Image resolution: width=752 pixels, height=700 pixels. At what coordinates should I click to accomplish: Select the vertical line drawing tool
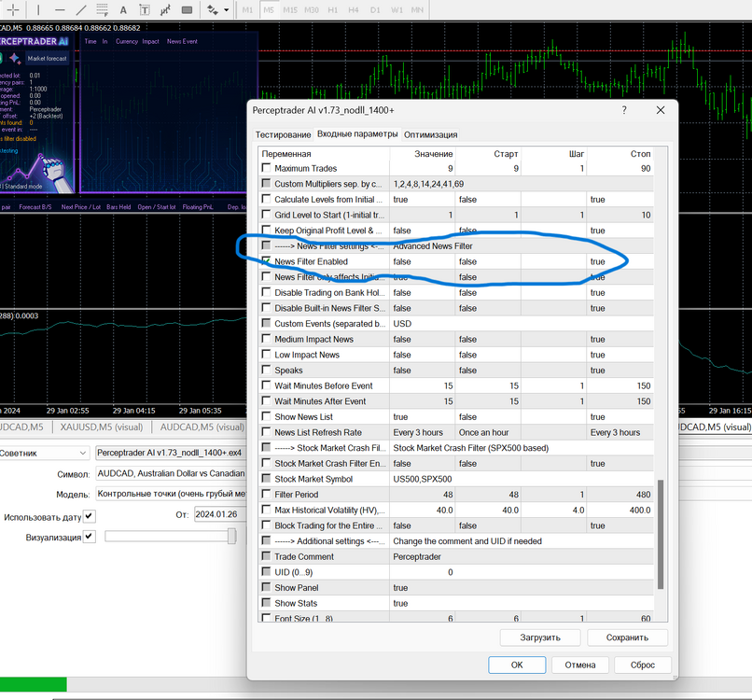(38, 9)
